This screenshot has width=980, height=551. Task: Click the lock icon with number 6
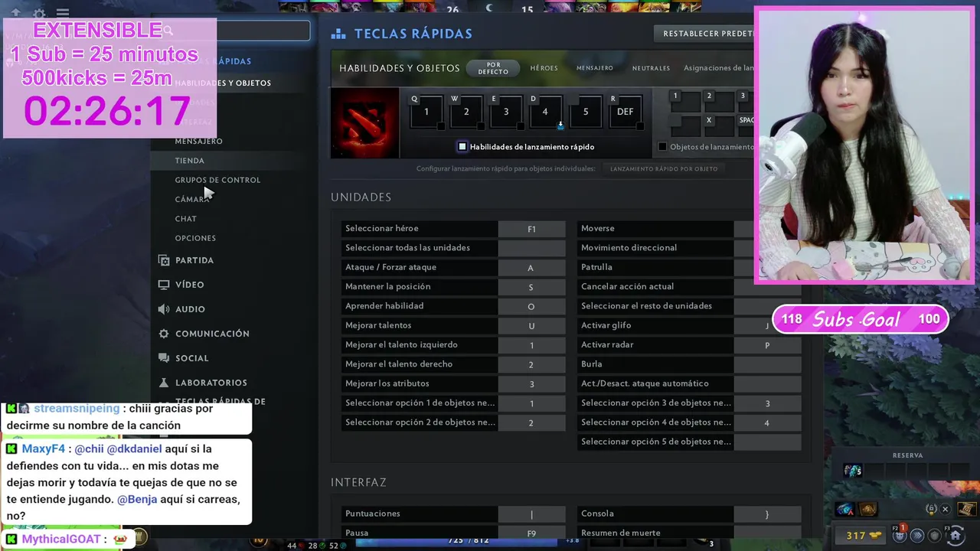click(x=931, y=509)
